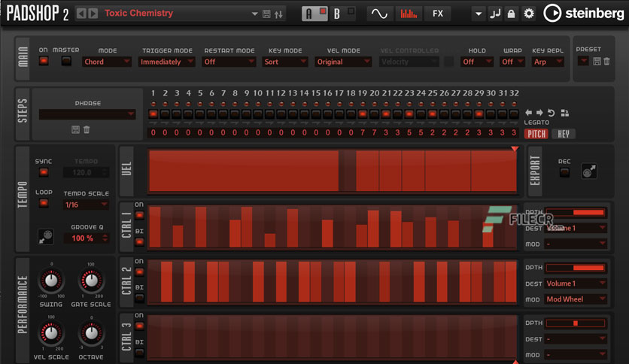Delete the phrase with trash icon
The height and width of the screenshot is (364, 629).
(87, 129)
